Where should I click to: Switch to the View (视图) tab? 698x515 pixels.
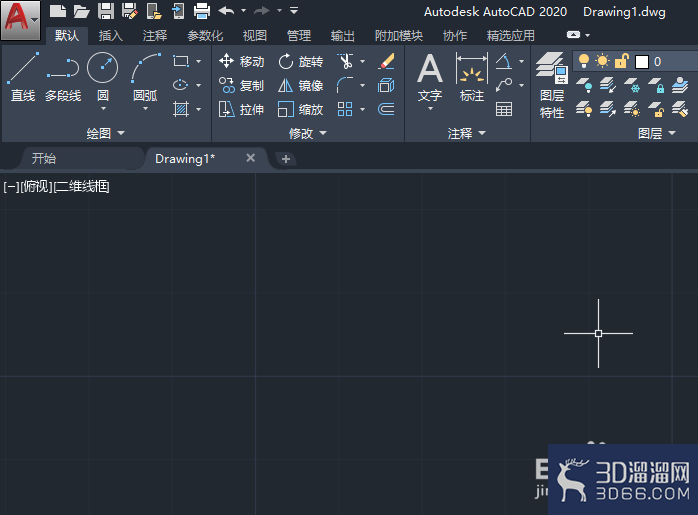[x=255, y=36]
